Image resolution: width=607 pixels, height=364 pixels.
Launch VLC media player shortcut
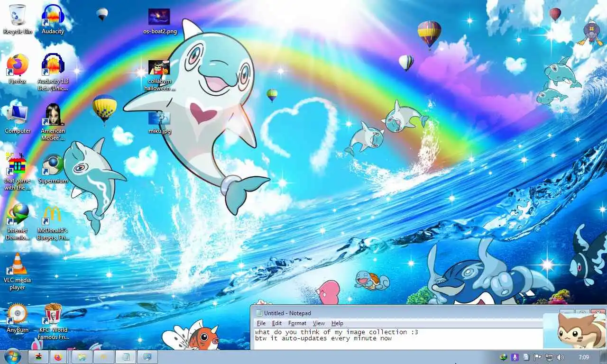click(18, 272)
